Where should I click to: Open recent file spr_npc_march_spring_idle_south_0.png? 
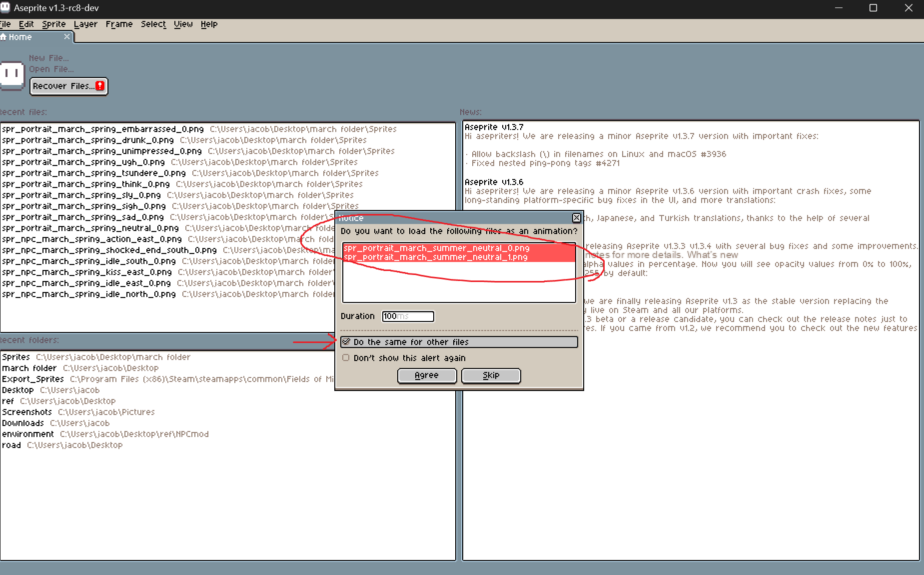(x=168, y=261)
